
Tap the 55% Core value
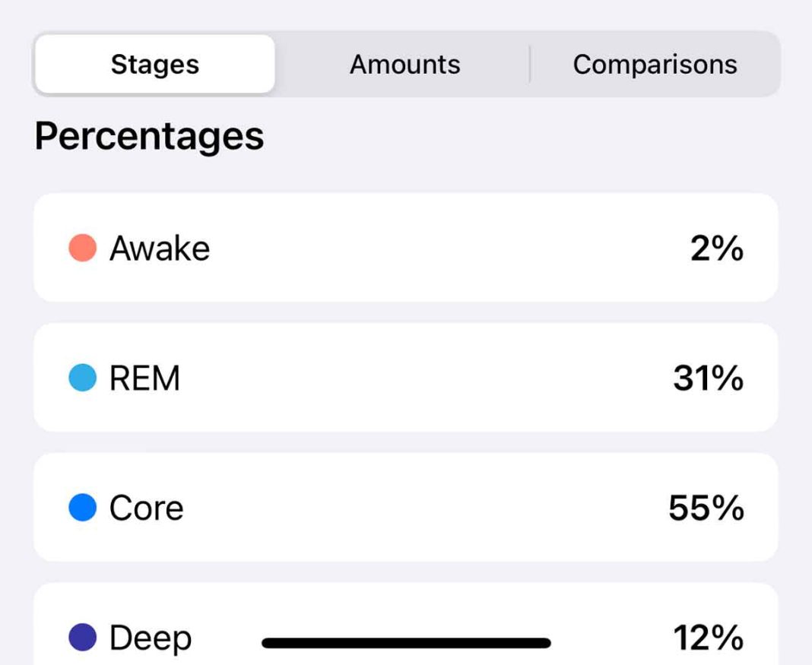pos(707,508)
